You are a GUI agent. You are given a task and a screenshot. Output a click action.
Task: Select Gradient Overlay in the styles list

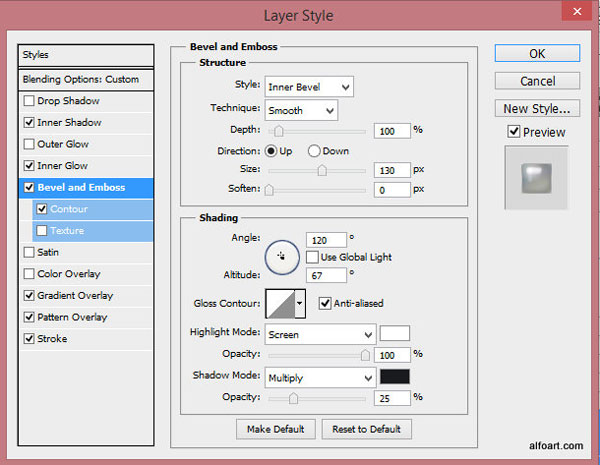tap(75, 295)
